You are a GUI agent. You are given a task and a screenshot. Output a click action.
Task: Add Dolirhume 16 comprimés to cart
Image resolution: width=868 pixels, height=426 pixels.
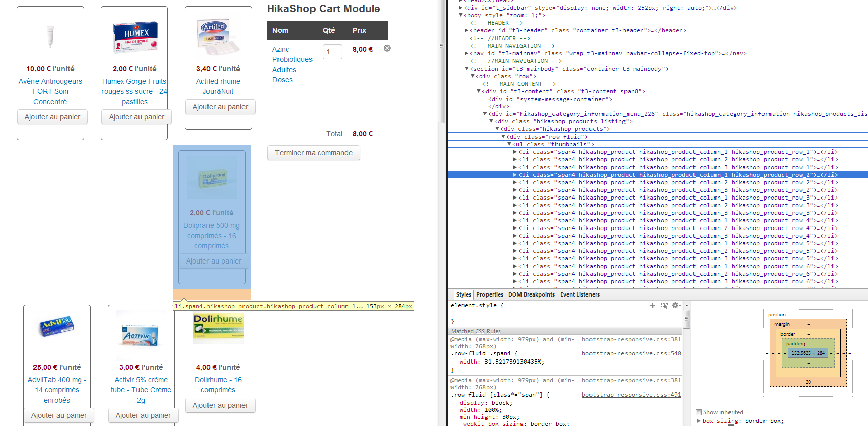[220, 405]
